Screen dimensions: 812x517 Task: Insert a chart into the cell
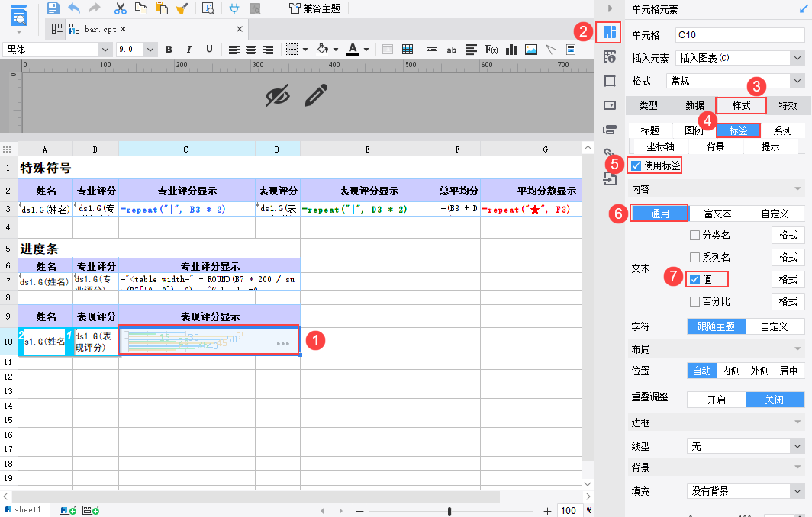(511, 50)
